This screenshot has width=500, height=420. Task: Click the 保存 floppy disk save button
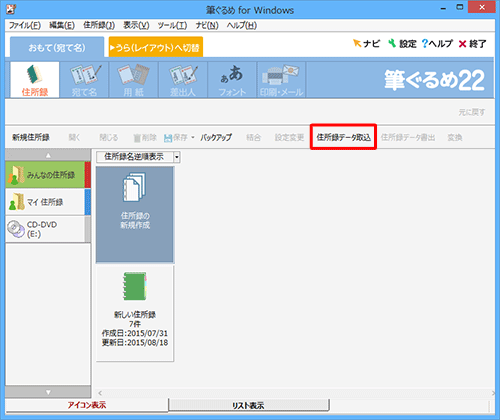pyautogui.click(x=176, y=137)
